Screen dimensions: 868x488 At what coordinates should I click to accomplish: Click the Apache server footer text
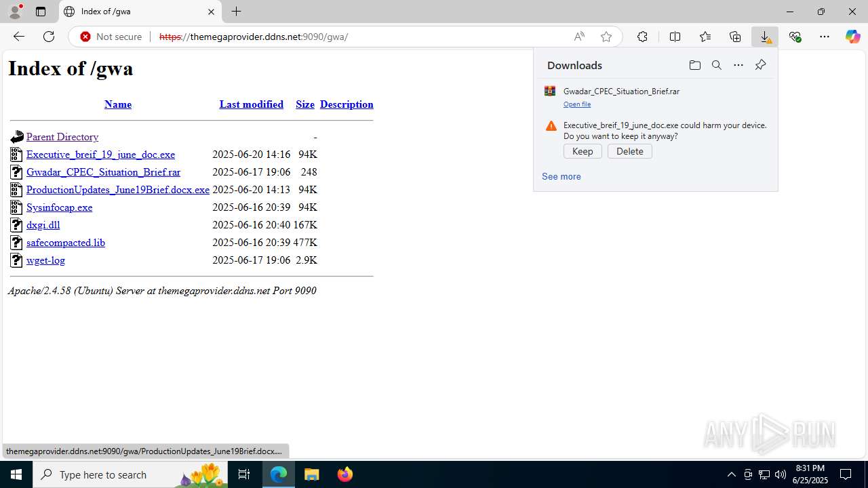point(162,291)
